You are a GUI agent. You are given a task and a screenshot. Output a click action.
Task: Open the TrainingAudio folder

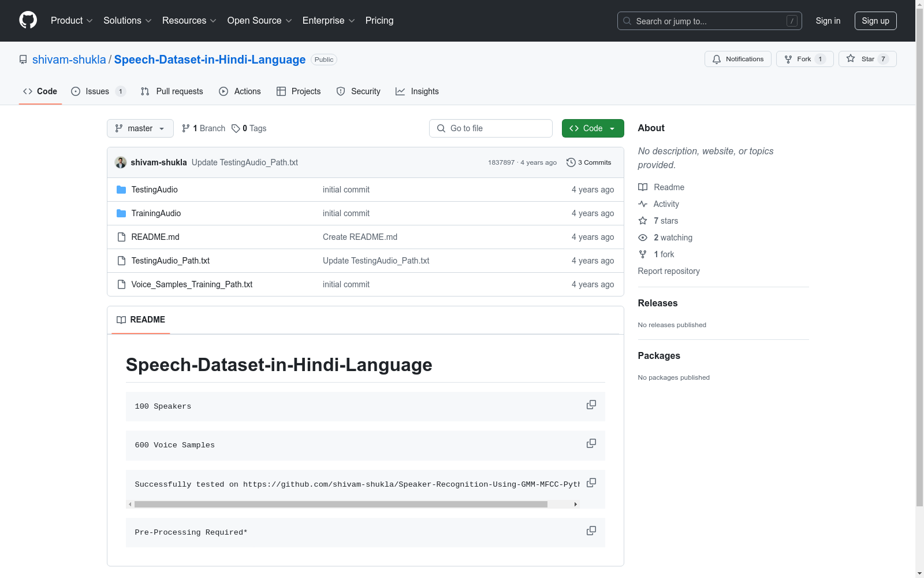[156, 213]
